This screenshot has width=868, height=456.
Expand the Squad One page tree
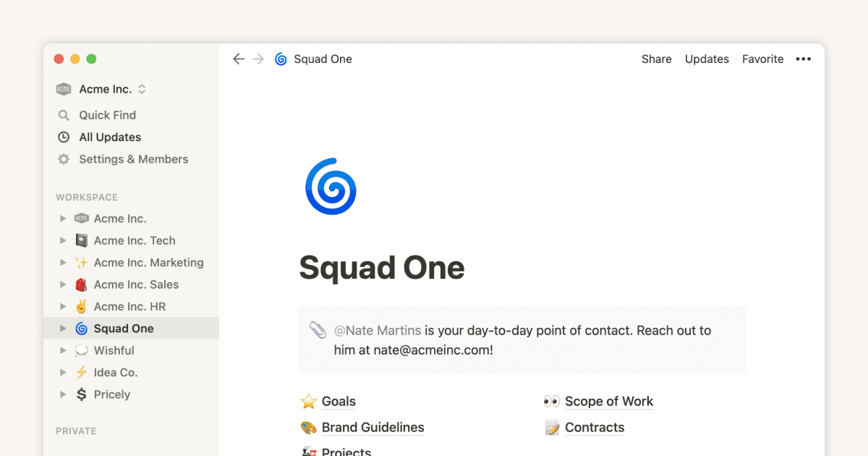coord(62,328)
